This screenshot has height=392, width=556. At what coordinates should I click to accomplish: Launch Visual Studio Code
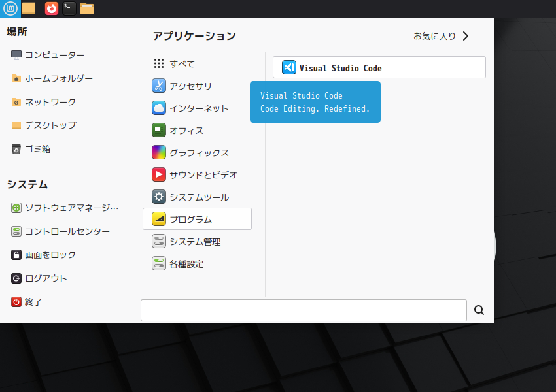[x=379, y=67]
